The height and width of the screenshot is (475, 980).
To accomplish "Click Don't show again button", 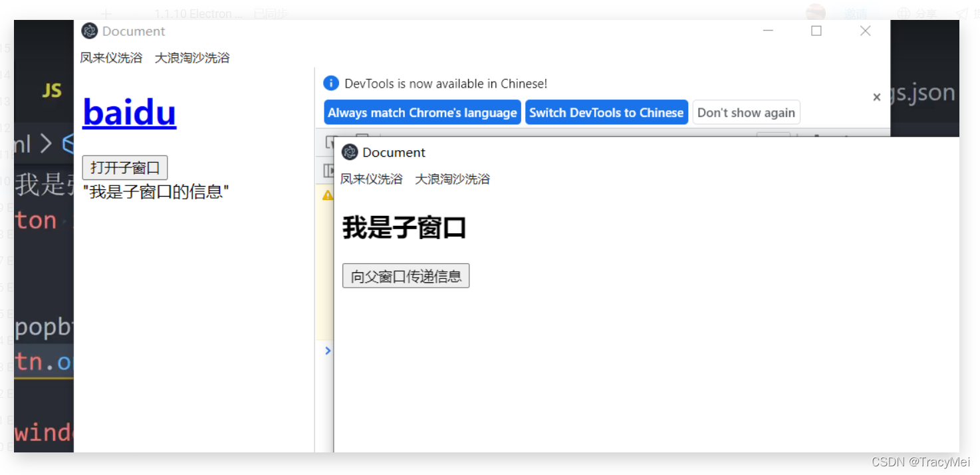I will click(x=746, y=112).
